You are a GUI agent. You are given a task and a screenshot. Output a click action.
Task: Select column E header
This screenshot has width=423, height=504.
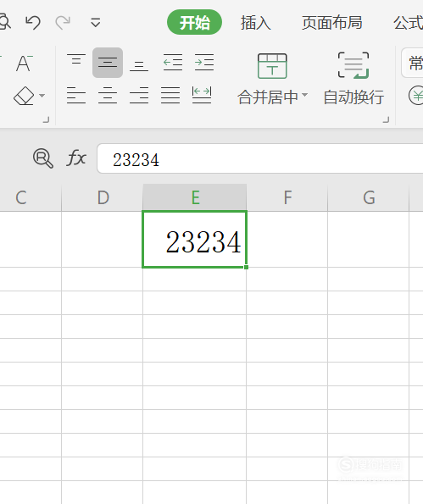(x=195, y=197)
